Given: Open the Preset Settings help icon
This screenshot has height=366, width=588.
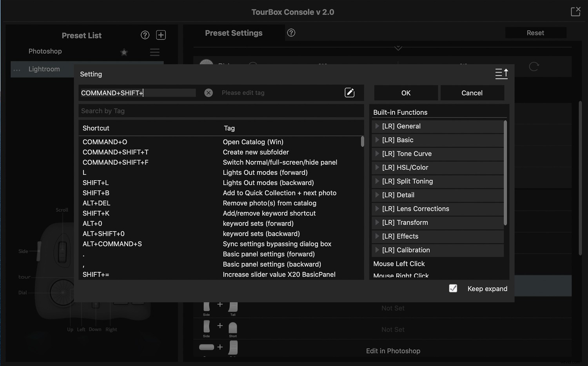Looking at the screenshot, I should coord(291,33).
